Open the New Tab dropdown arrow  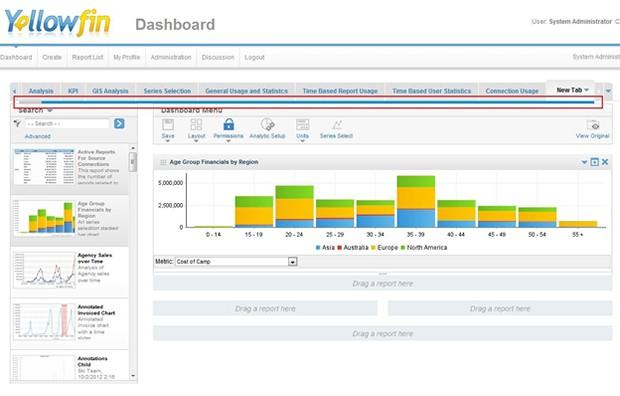586,90
